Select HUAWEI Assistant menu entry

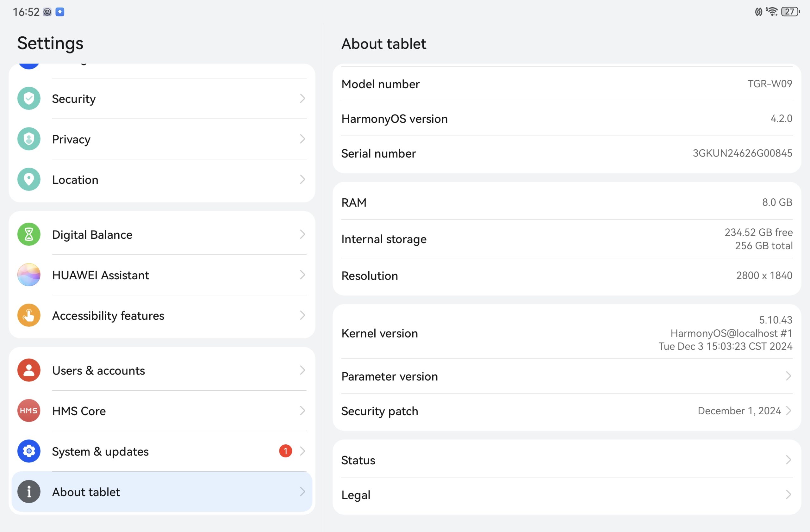point(162,275)
